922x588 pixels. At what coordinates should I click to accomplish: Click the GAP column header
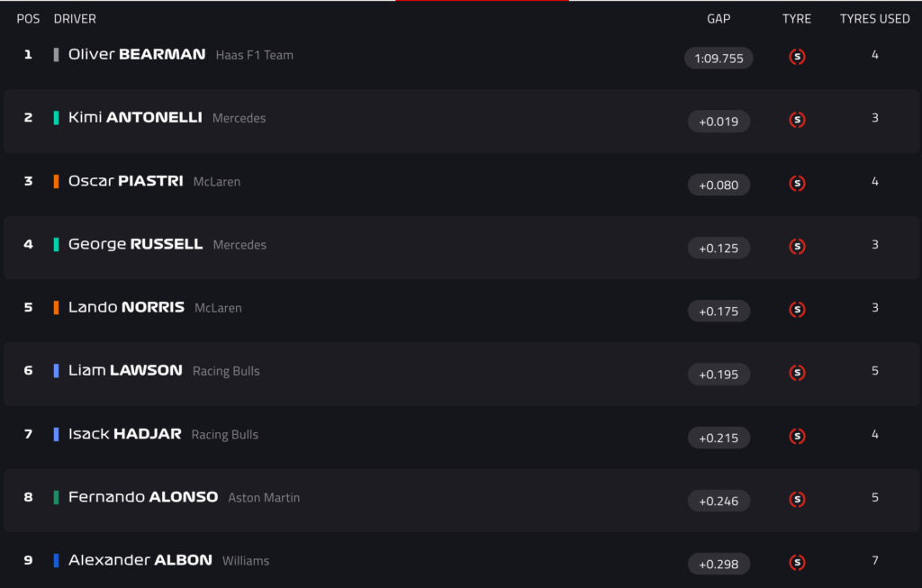click(719, 18)
